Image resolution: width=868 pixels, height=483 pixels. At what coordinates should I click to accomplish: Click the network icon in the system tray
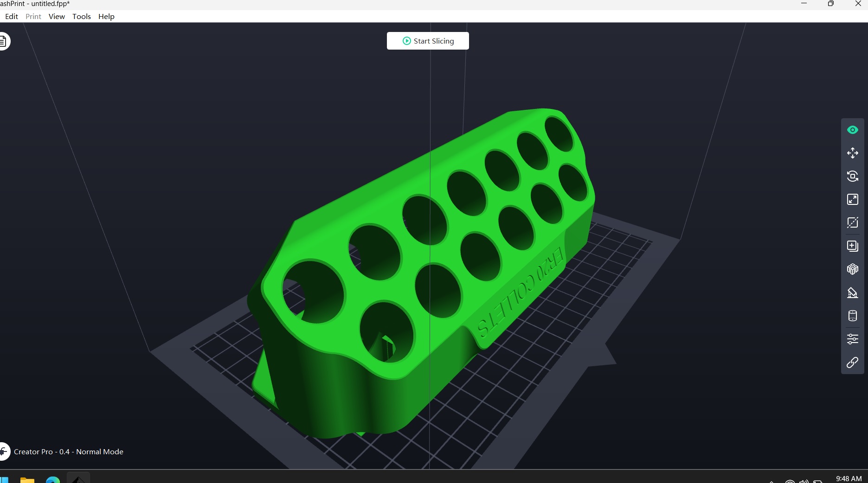pos(790,481)
